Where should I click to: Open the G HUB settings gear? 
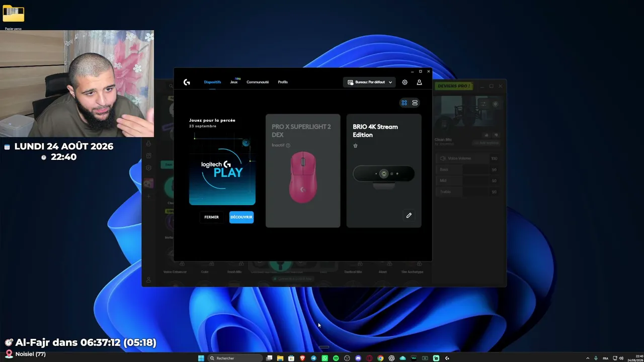(405, 82)
